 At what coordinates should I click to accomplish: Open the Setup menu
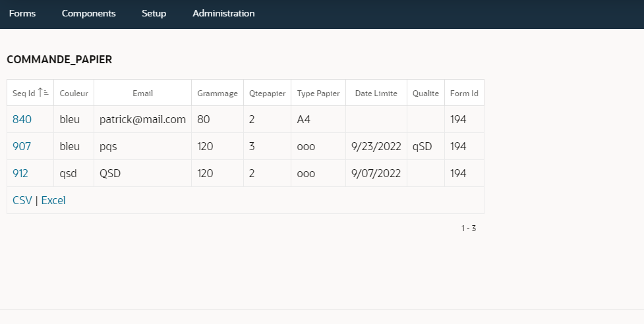click(x=154, y=14)
